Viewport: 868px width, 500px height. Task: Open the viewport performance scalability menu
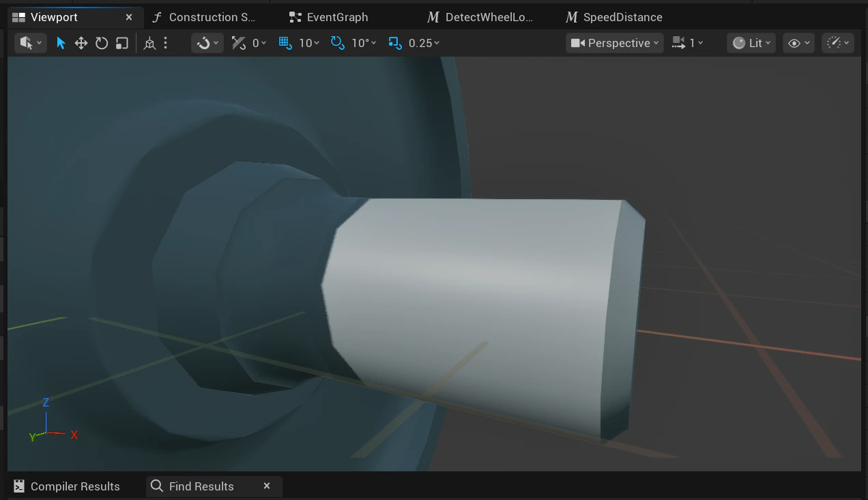(838, 43)
